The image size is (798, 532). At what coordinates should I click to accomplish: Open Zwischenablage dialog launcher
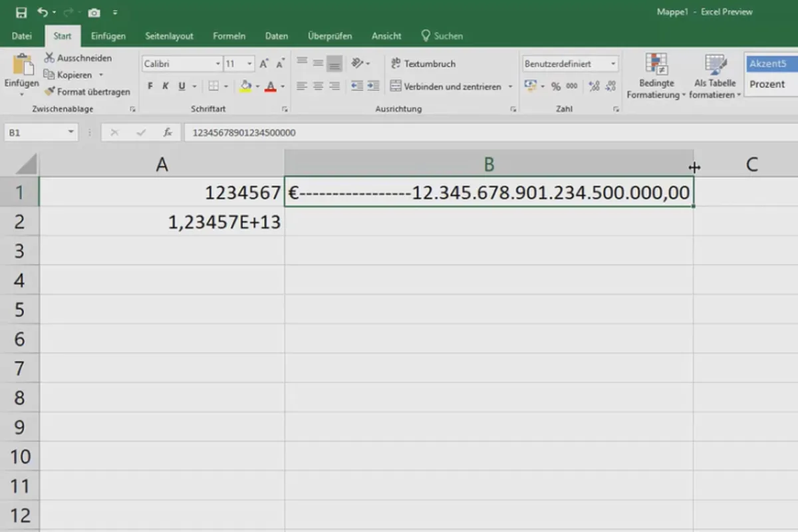click(x=132, y=109)
